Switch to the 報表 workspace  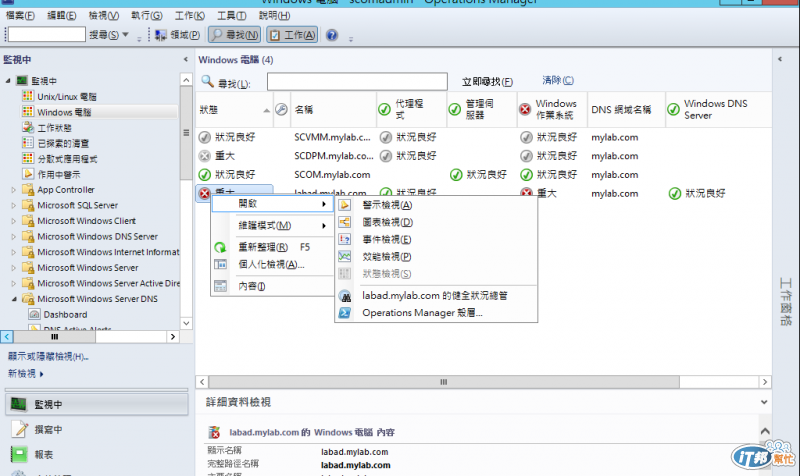pos(43,454)
